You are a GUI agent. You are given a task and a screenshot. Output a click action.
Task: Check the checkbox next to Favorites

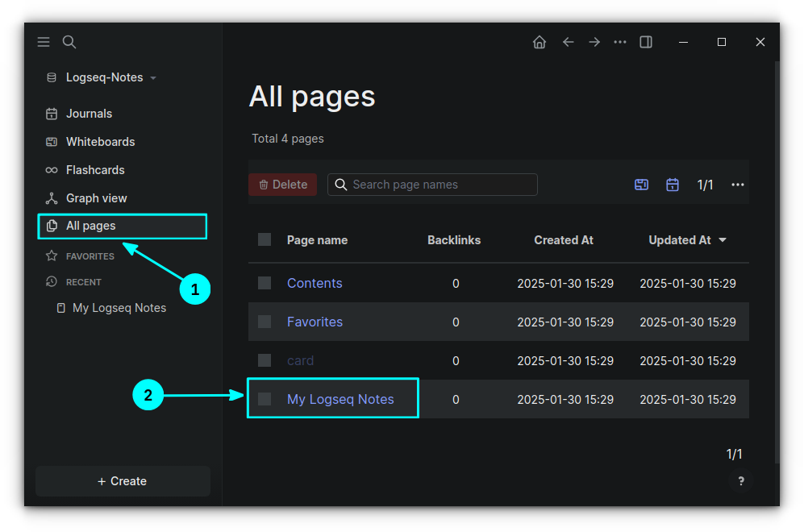pyautogui.click(x=264, y=322)
